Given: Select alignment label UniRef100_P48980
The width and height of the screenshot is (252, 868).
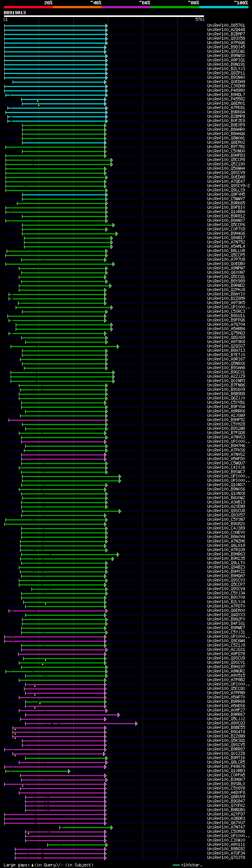Looking at the screenshot, I should point(226,90).
